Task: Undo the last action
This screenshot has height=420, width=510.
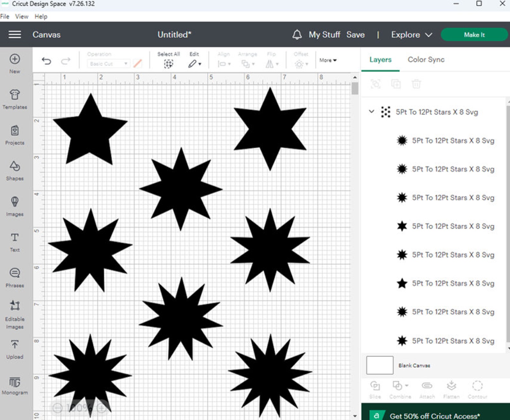Action: (47, 61)
